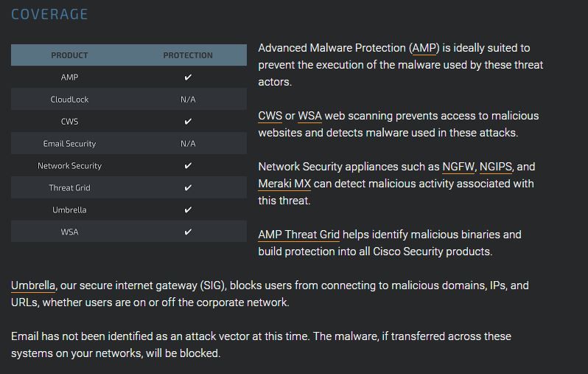The width and height of the screenshot is (588, 374).
Task: Select the PRODUCT column header
Action: [x=69, y=55]
